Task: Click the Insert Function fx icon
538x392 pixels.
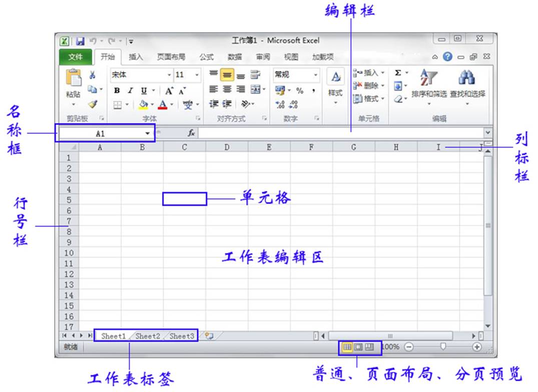Action: [191, 133]
